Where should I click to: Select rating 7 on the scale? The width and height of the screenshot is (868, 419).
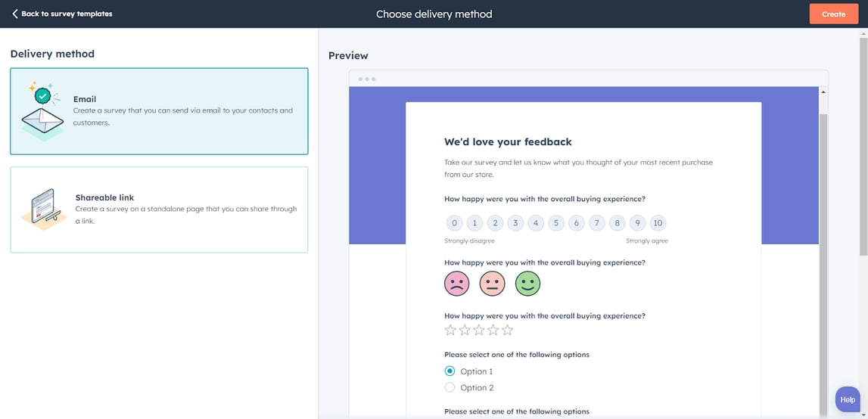(597, 223)
